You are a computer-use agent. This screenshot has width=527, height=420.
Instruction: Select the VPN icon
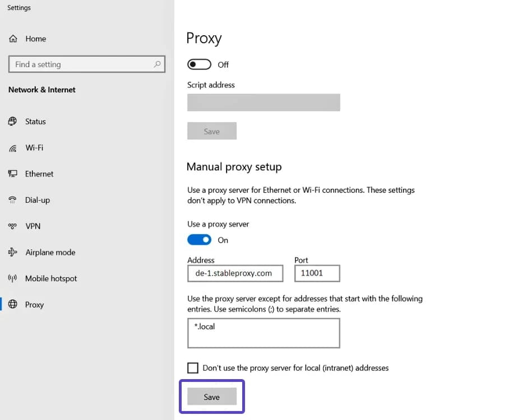(x=12, y=226)
